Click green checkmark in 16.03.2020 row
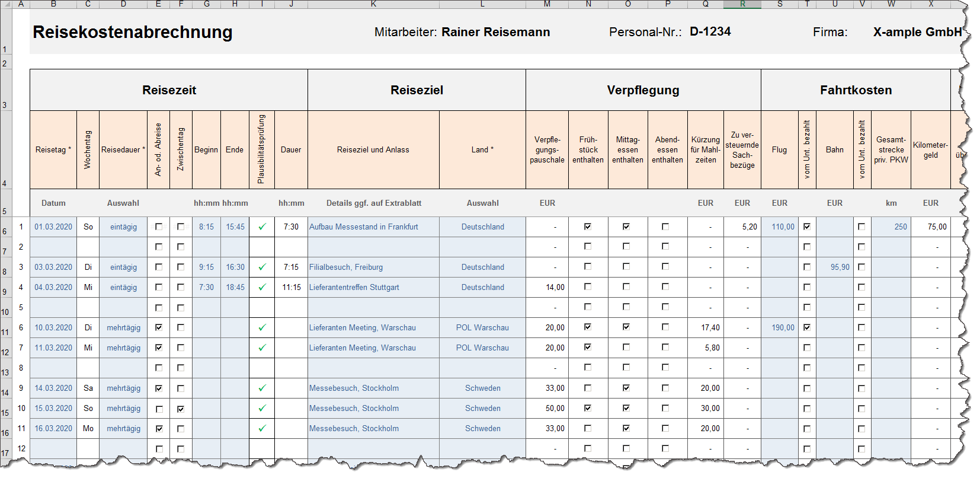This screenshot has width=980, height=478. (x=262, y=428)
